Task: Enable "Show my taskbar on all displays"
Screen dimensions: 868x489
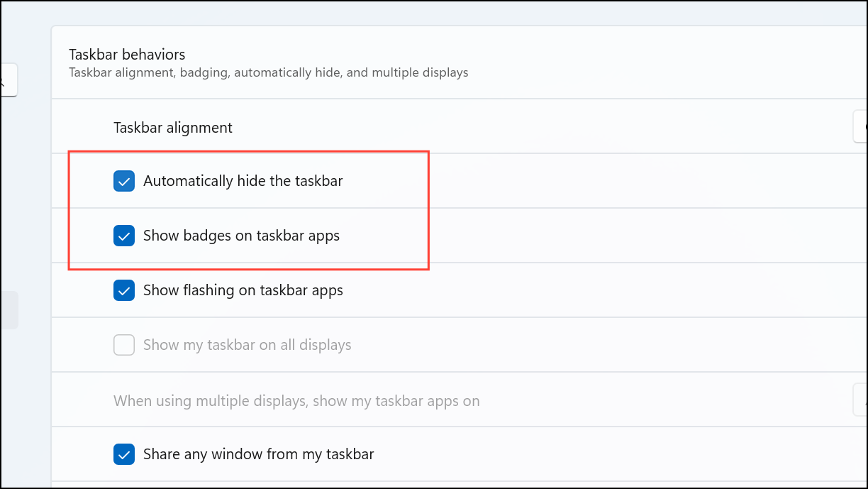Action: click(124, 345)
